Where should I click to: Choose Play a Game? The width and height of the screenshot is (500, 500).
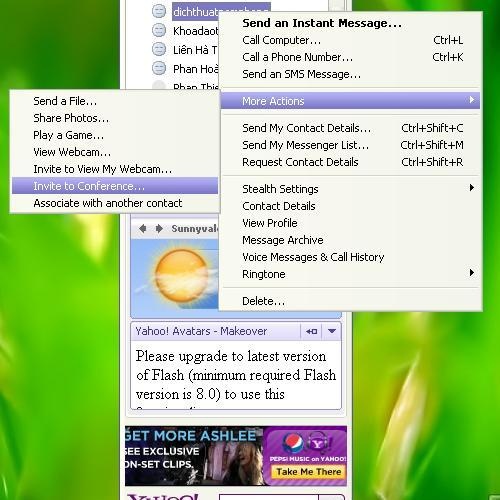(115, 135)
